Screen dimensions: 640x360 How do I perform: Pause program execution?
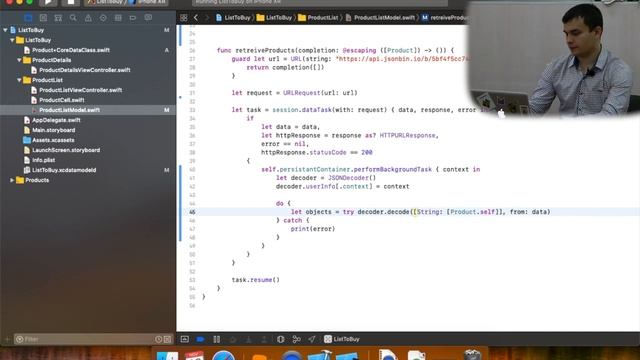(217, 339)
